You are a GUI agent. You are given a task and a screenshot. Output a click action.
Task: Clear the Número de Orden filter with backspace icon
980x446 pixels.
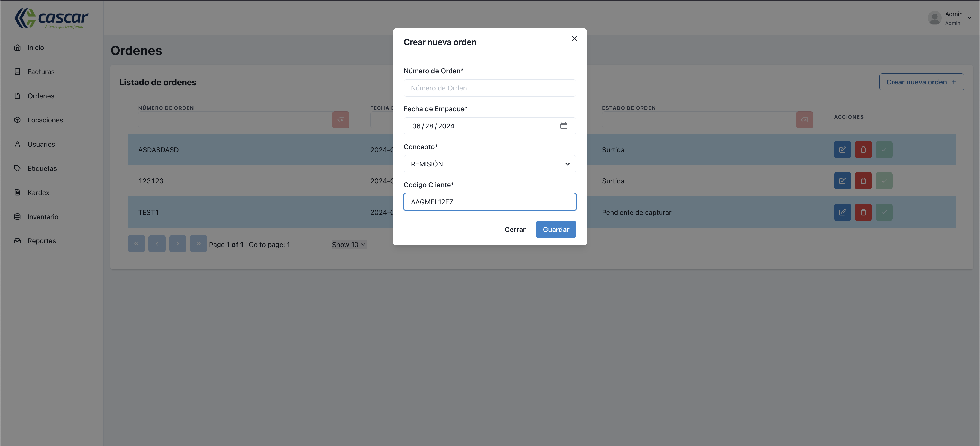pos(341,120)
